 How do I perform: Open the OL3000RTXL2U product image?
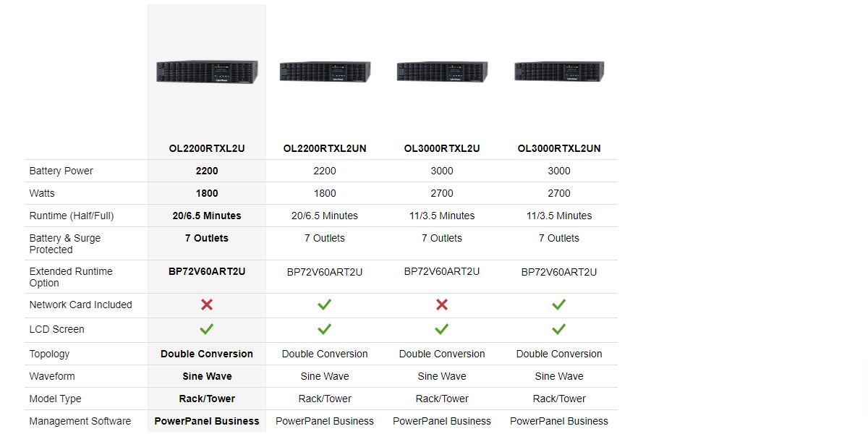click(442, 72)
